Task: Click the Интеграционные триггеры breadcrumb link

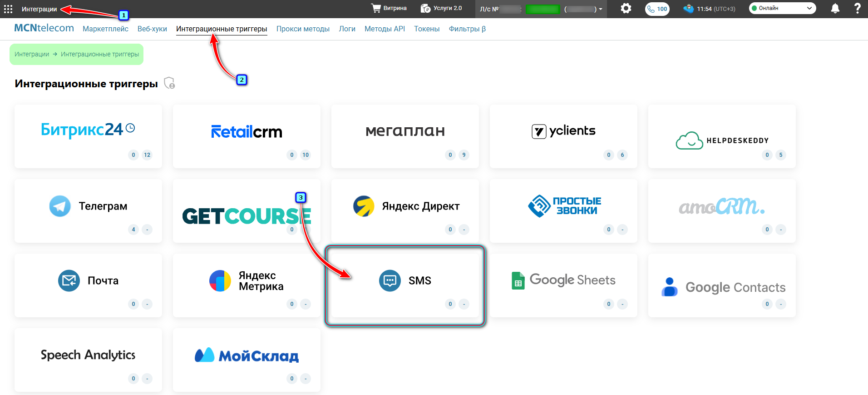Action: 100,54
